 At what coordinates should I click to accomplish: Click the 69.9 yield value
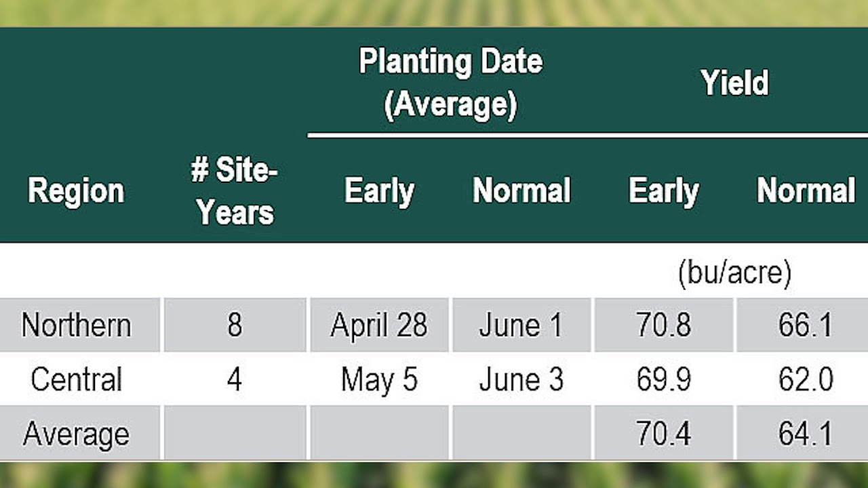point(663,380)
